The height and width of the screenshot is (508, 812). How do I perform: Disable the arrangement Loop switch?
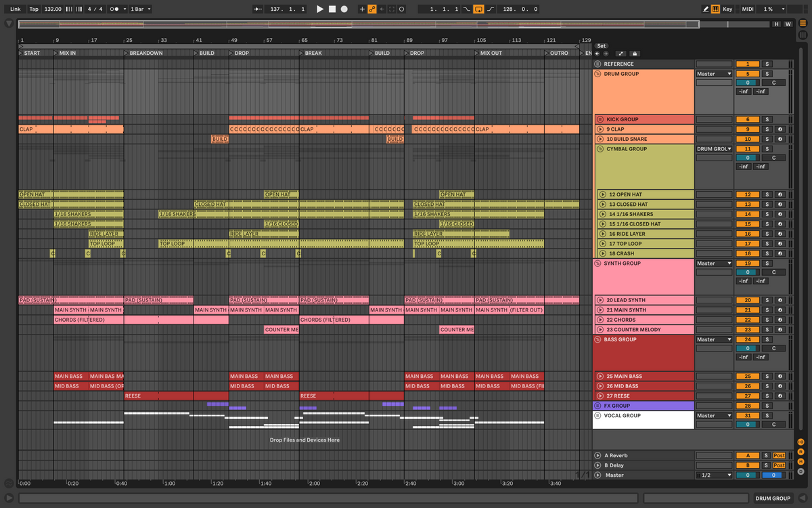(478, 9)
